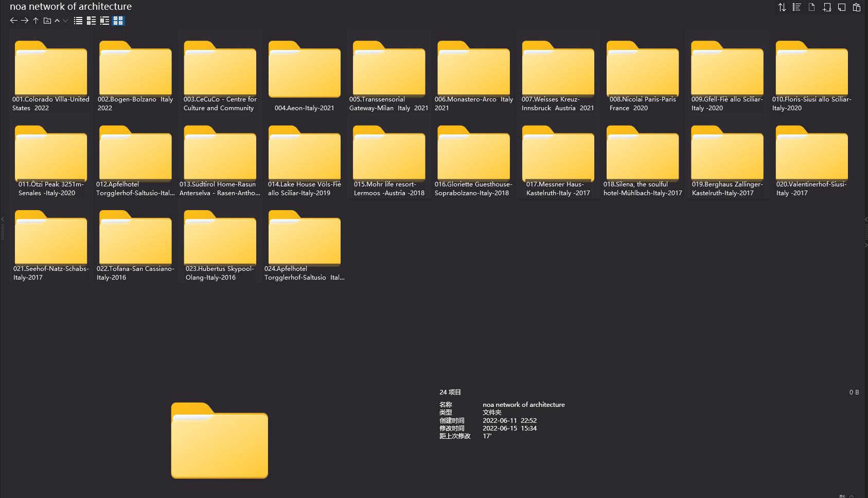Click the 17' time since modified value
The height and width of the screenshot is (498, 868).
point(487,436)
